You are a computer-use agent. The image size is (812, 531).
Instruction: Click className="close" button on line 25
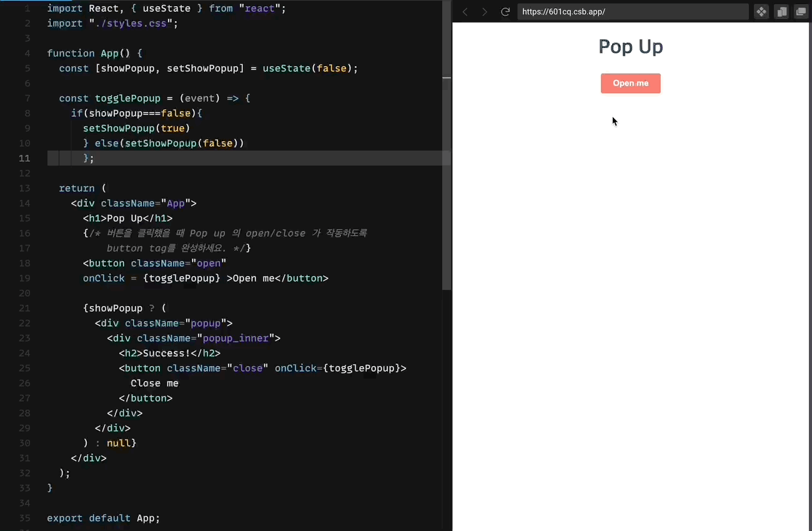click(262, 368)
